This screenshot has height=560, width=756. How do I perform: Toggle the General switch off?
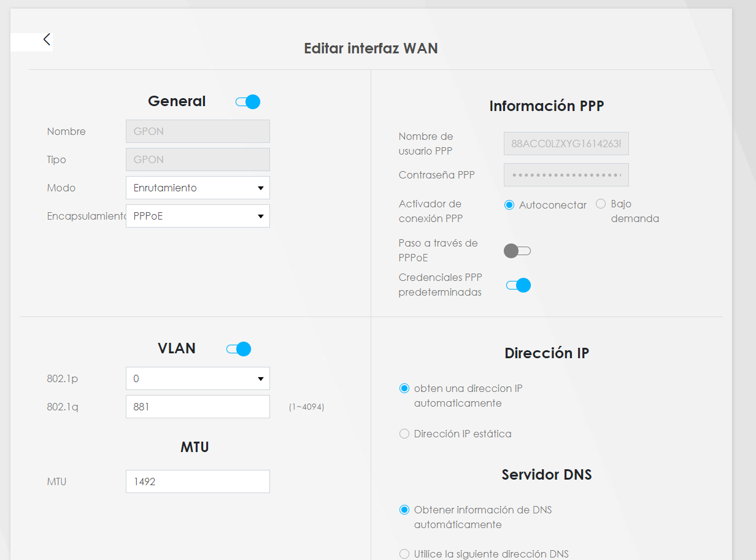click(x=248, y=102)
